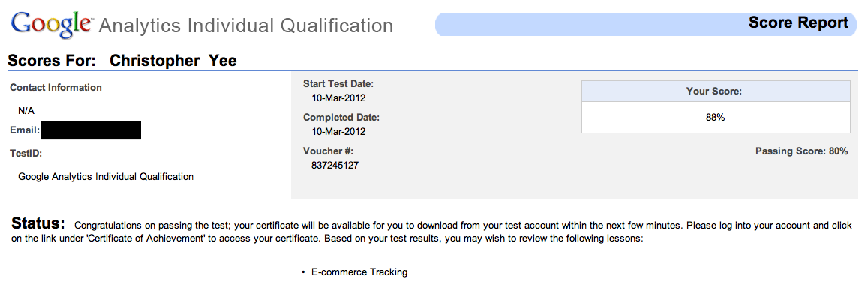Screen dimensions: 868x285
Task: Click the Google logo
Action: tap(52, 24)
